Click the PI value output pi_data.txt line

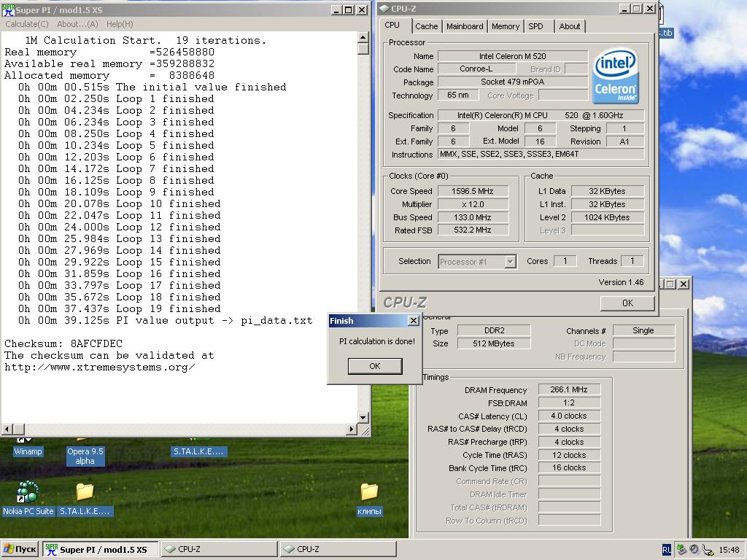tap(166, 321)
